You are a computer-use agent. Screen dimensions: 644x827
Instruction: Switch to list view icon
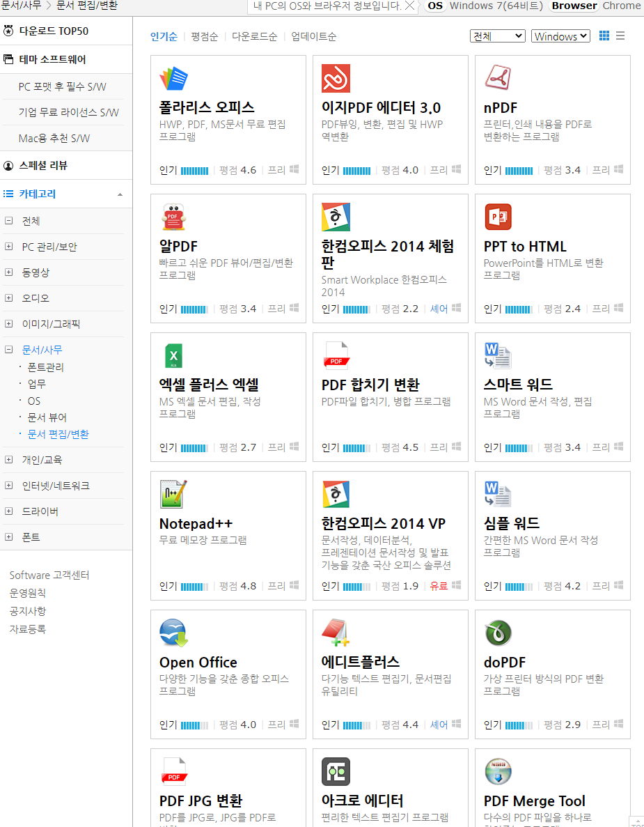[620, 36]
